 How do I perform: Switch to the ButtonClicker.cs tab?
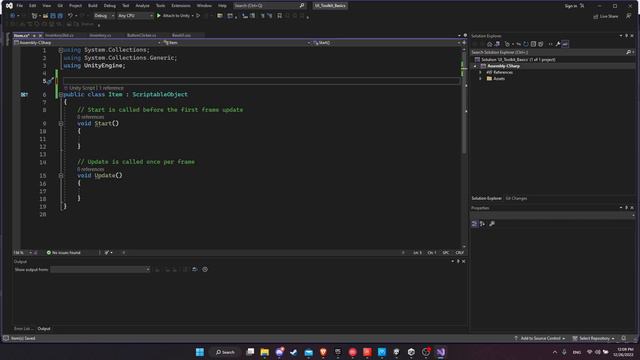click(x=142, y=36)
